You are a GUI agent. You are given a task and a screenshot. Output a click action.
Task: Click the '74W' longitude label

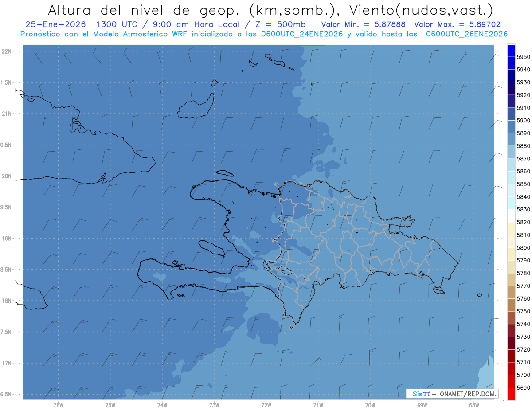pos(162,405)
